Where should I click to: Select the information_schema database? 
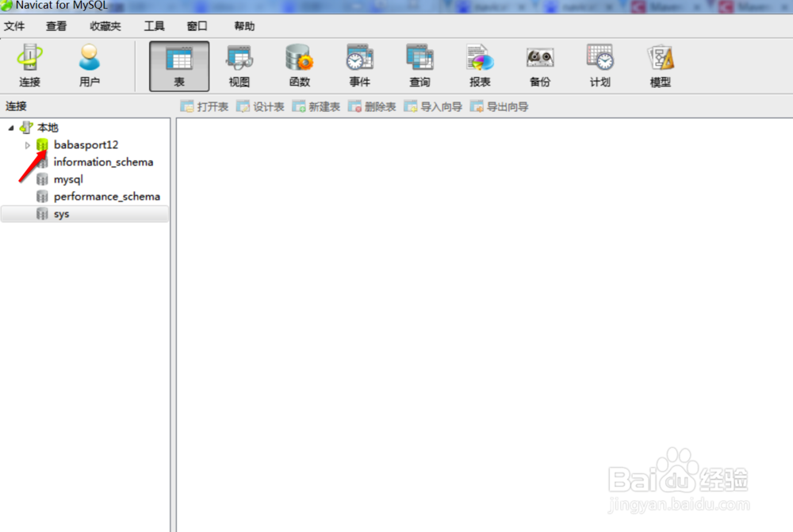coord(103,162)
